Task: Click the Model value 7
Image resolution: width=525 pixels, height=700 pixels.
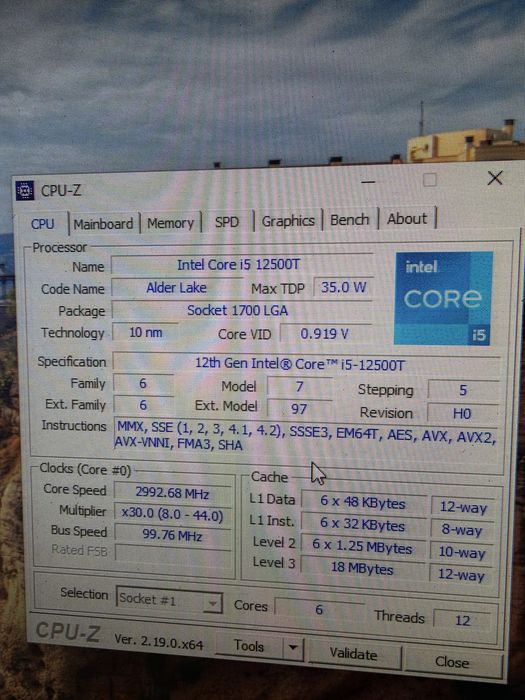Action: click(299, 386)
